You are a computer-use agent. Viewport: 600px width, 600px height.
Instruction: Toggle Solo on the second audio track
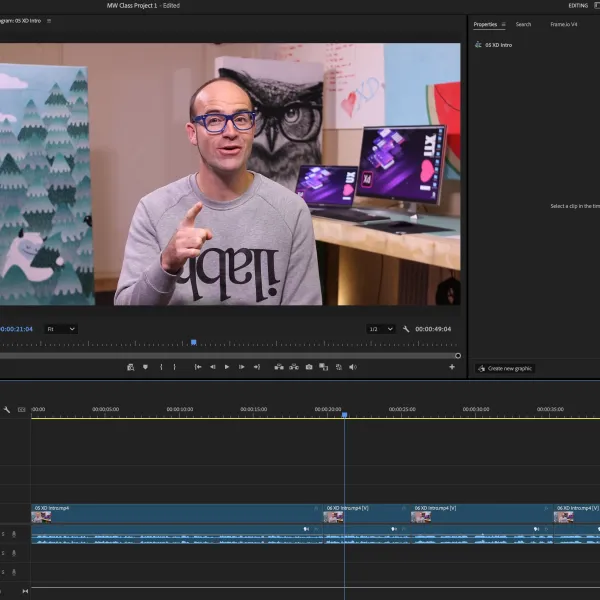(x=3, y=553)
